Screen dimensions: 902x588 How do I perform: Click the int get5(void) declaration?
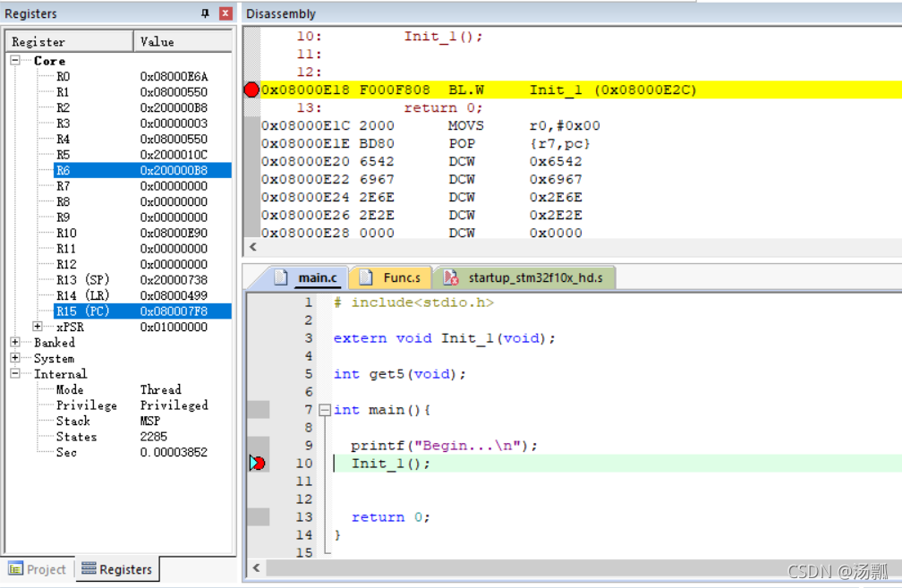coord(400,374)
